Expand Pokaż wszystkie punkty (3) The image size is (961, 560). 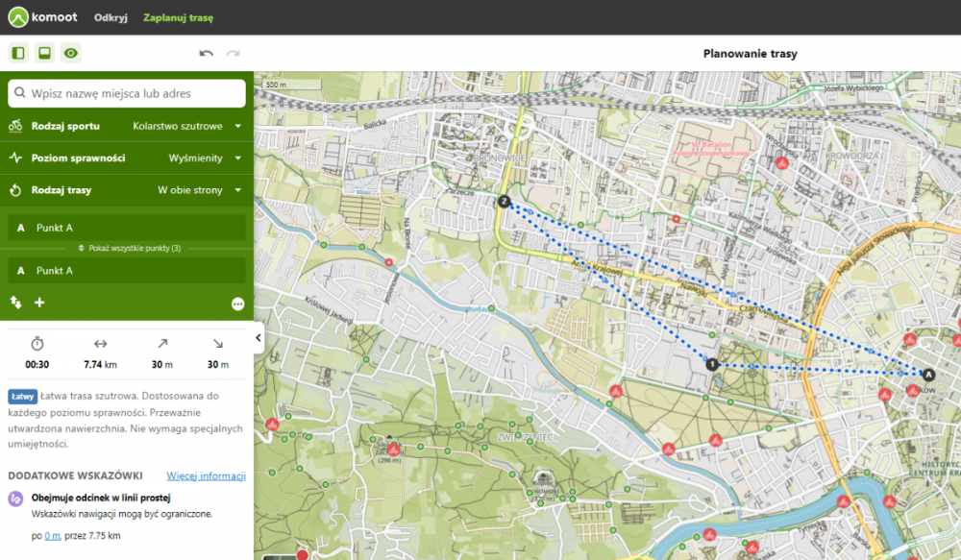click(x=130, y=248)
